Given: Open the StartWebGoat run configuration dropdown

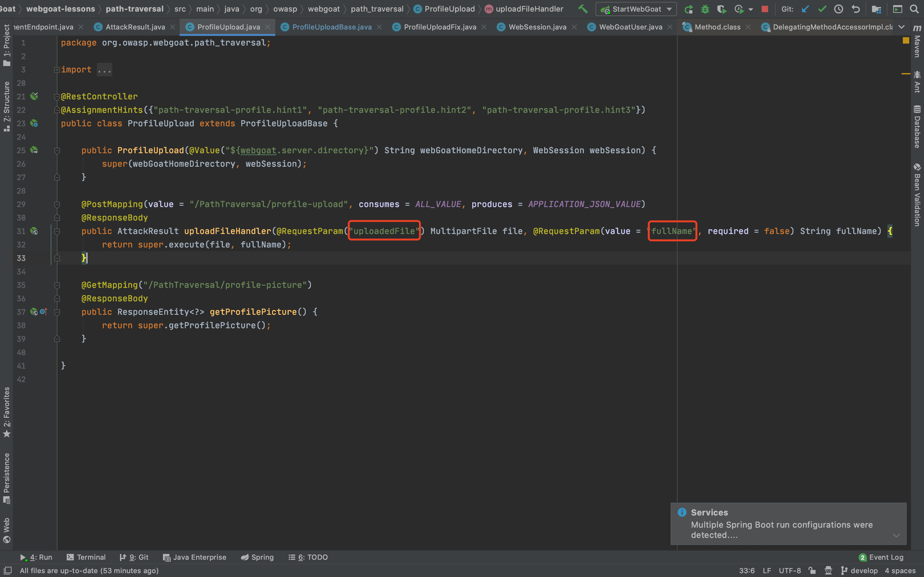Looking at the screenshot, I should point(636,9).
